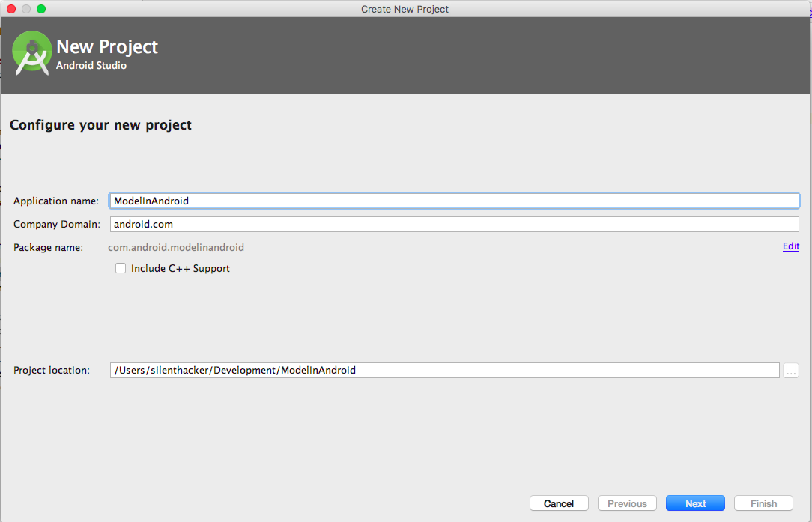
Task: Click the Edit link for package name
Action: coord(790,246)
